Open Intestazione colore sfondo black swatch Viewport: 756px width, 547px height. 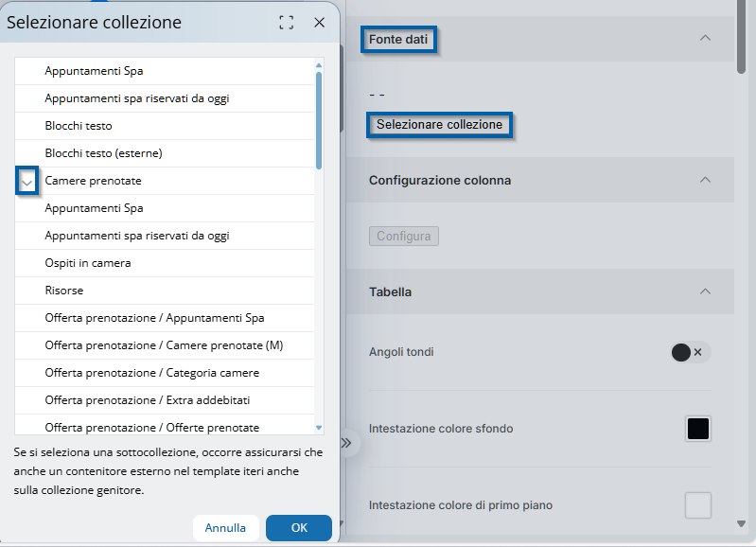(x=697, y=429)
